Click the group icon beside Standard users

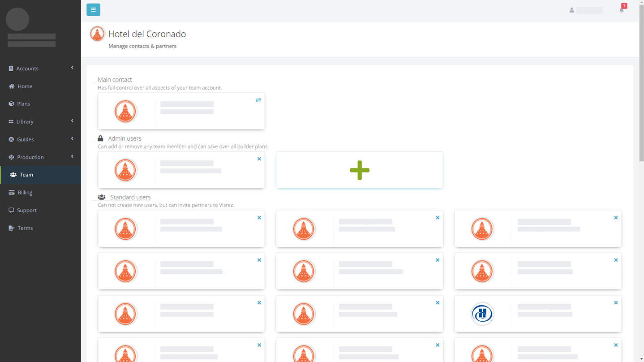pyautogui.click(x=102, y=197)
